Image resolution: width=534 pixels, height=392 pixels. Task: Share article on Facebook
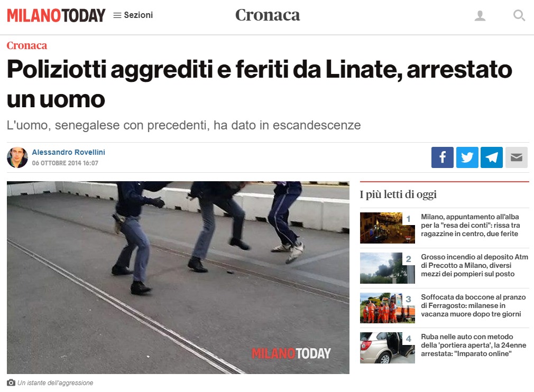442,157
